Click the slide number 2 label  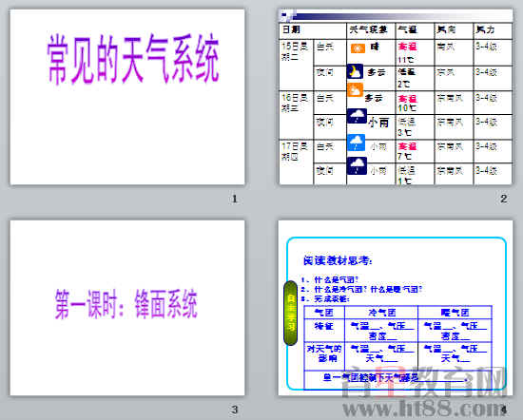(x=504, y=199)
